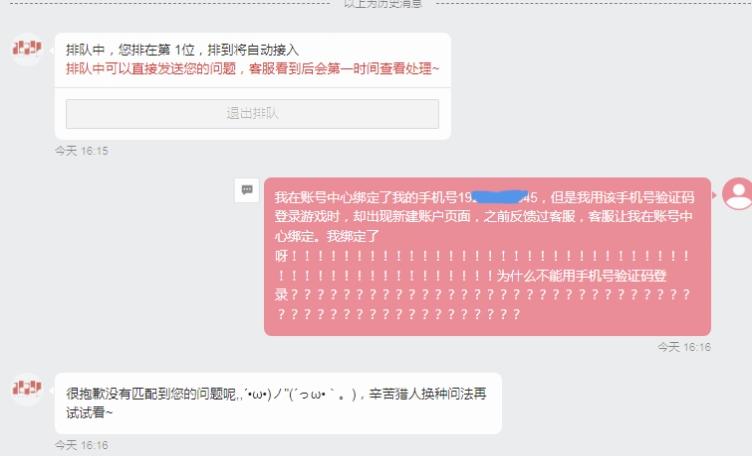The width and height of the screenshot is (752, 456).
Task: Click the bot avatar beside the 很抱歉 reply
Action: pyautogui.click(x=27, y=387)
